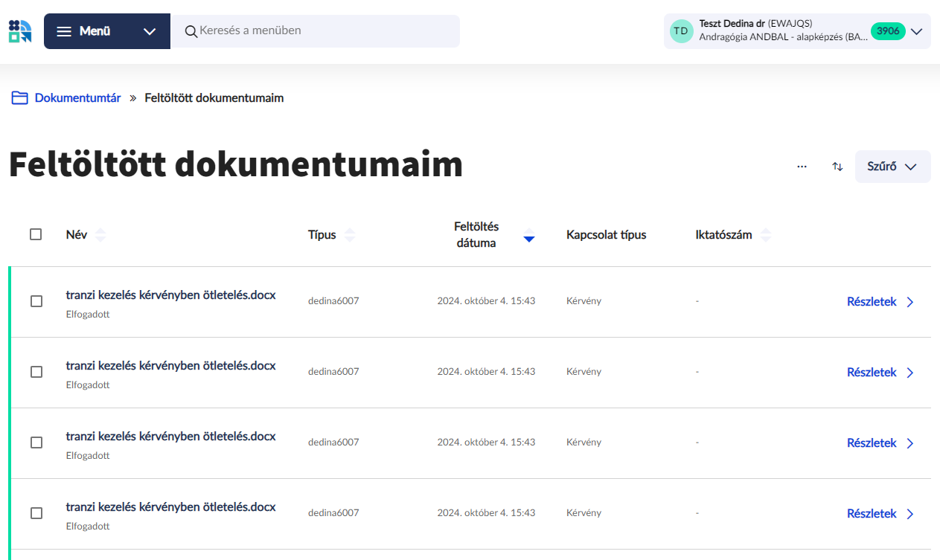Check the first document row checkbox
Image resolution: width=940 pixels, height=560 pixels.
36,301
